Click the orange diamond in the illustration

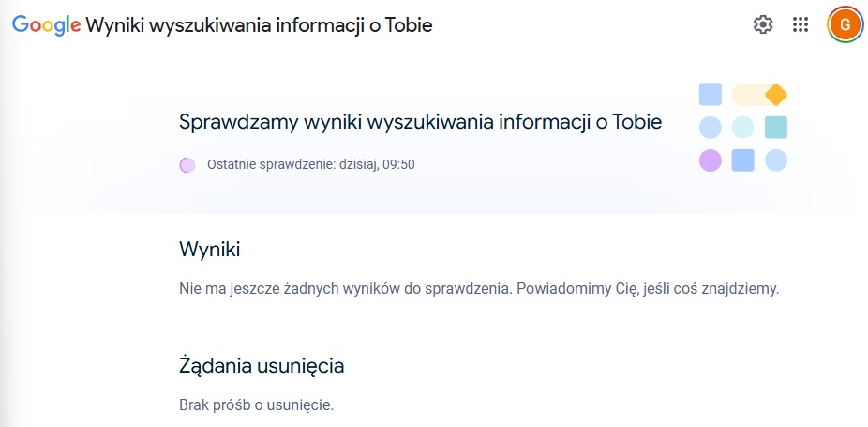(x=775, y=94)
